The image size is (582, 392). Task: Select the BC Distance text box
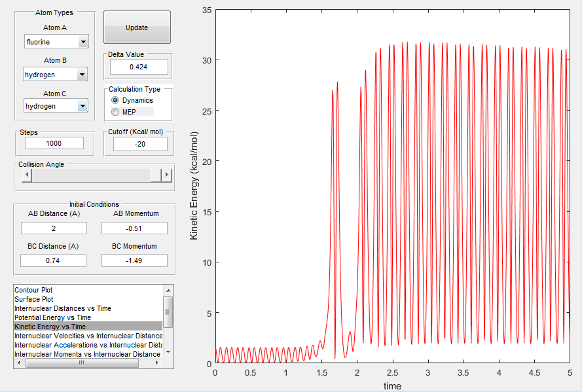point(54,260)
